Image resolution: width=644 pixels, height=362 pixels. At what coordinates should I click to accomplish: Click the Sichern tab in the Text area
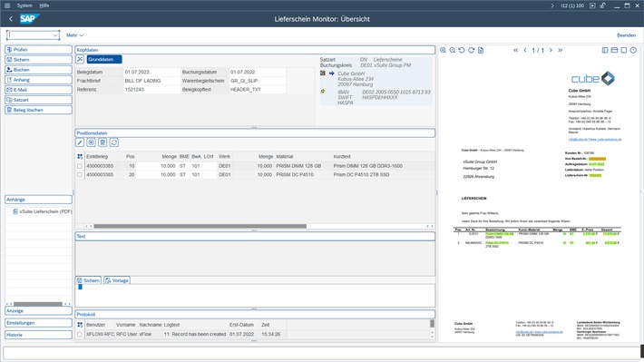click(88, 280)
